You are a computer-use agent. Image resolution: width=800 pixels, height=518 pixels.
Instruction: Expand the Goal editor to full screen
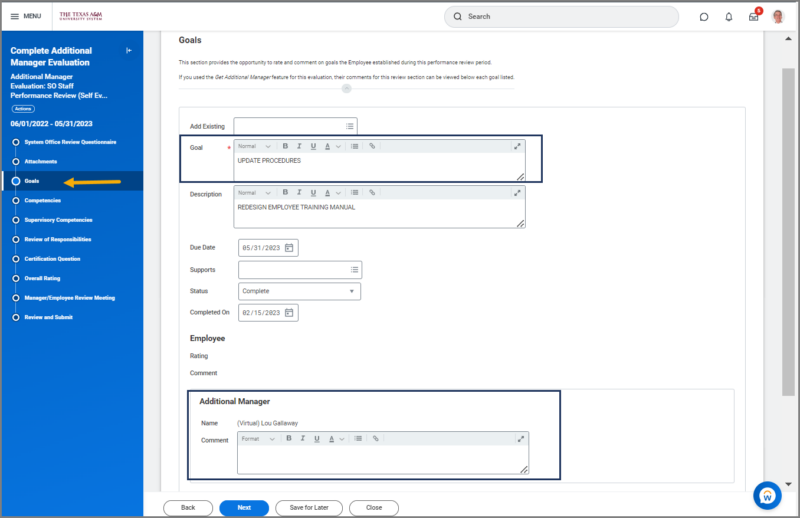point(517,146)
